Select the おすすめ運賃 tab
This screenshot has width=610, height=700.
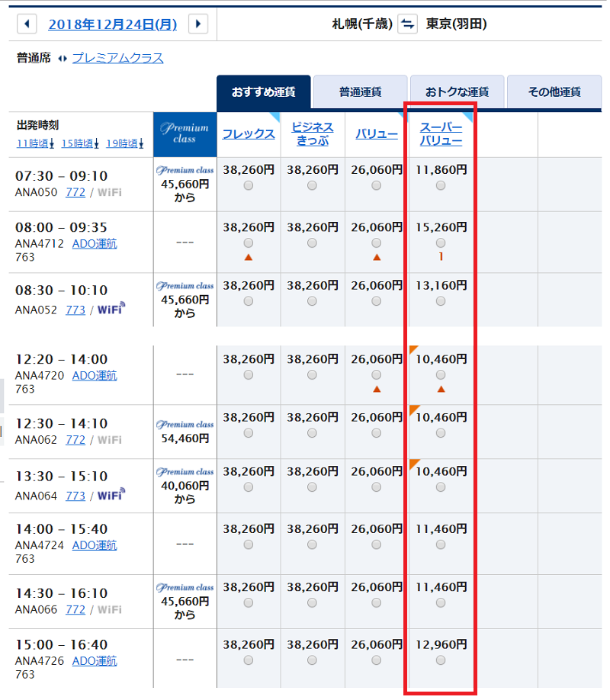[264, 92]
